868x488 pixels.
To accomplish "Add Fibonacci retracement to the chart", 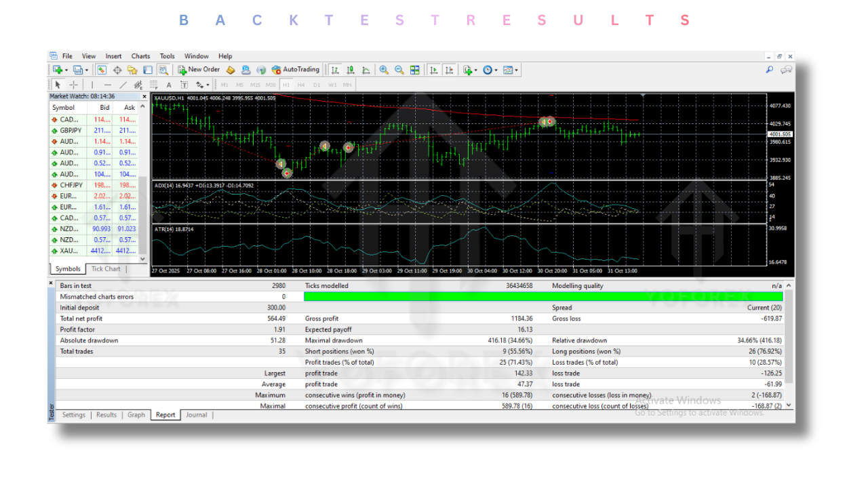I will (154, 84).
